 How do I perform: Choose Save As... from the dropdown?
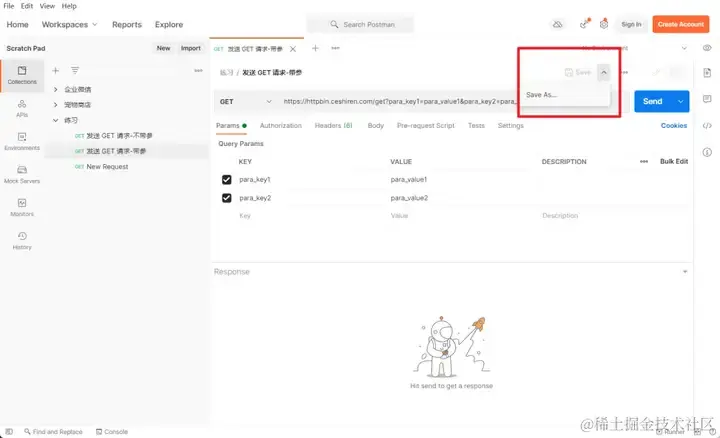pos(541,95)
